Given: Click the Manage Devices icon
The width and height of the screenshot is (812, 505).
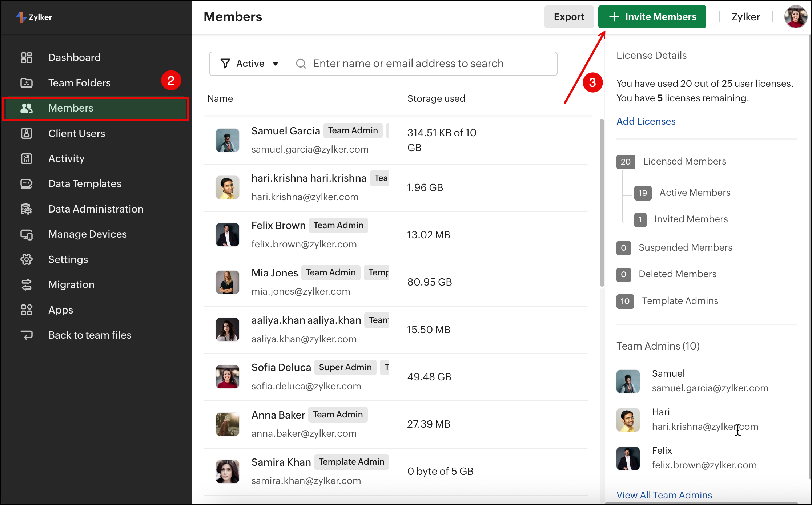Looking at the screenshot, I should (x=26, y=234).
